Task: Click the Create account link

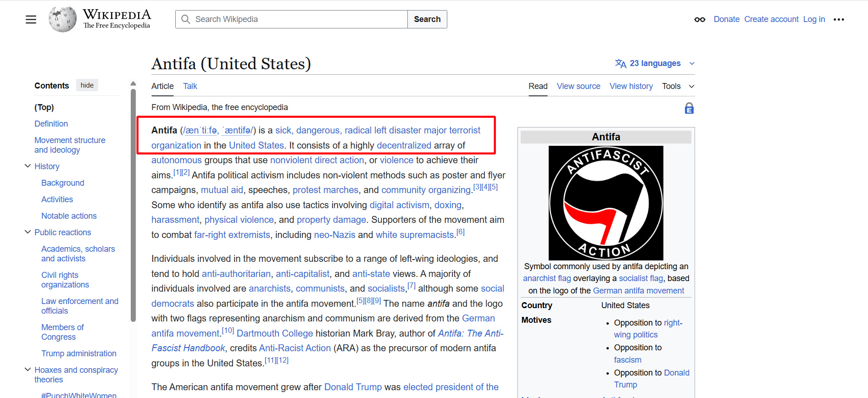Action: (771, 19)
